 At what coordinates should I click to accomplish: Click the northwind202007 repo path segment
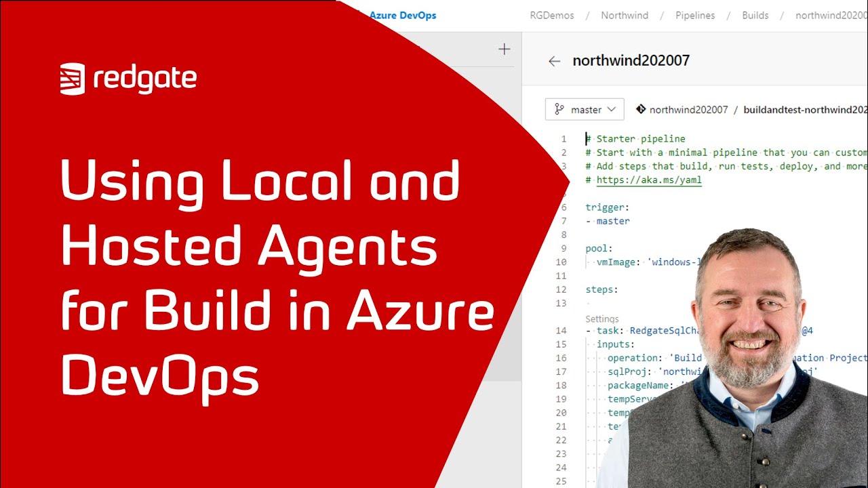click(688, 109)
